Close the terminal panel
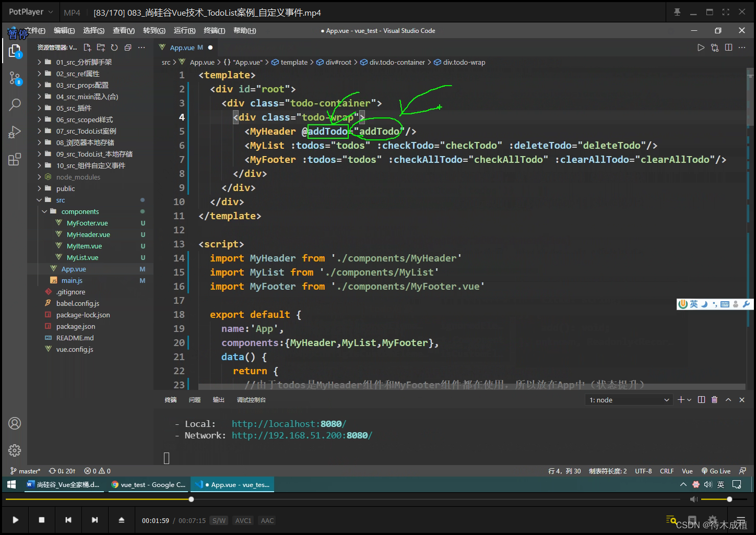 [x=742, y=400]
